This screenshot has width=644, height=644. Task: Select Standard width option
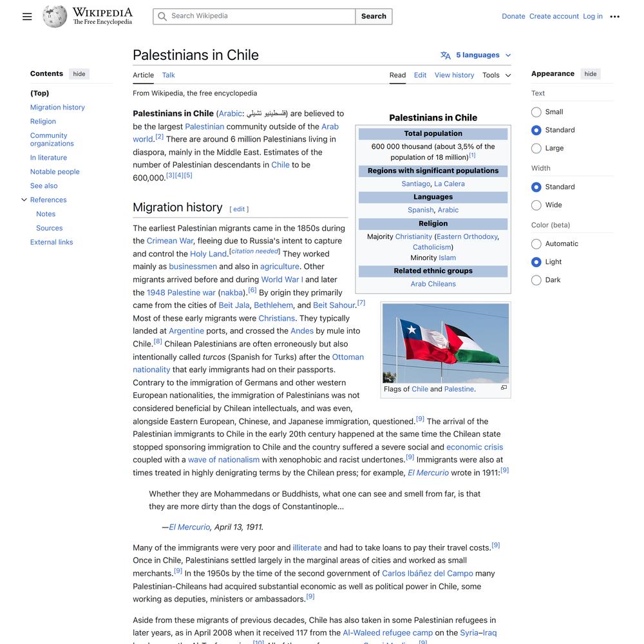536,187
